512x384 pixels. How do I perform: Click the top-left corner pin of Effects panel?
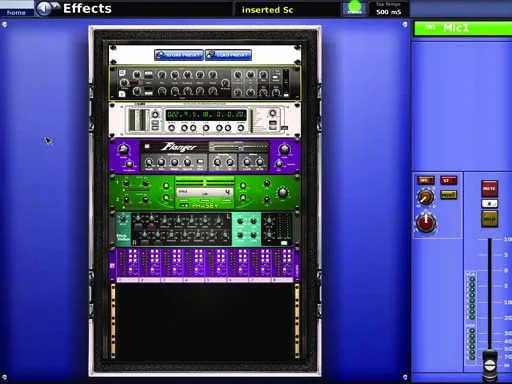point(5,24)
